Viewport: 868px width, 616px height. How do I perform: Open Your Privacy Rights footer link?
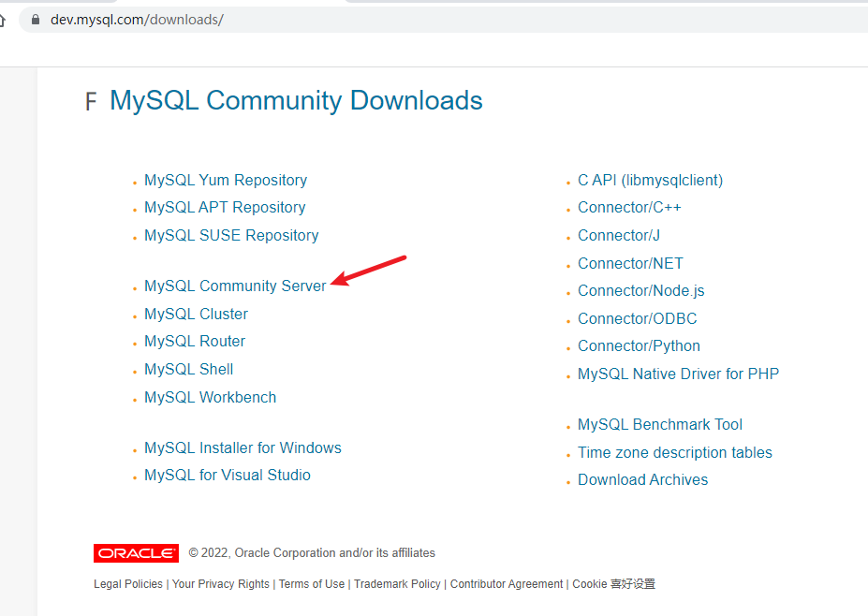[220, 584]
